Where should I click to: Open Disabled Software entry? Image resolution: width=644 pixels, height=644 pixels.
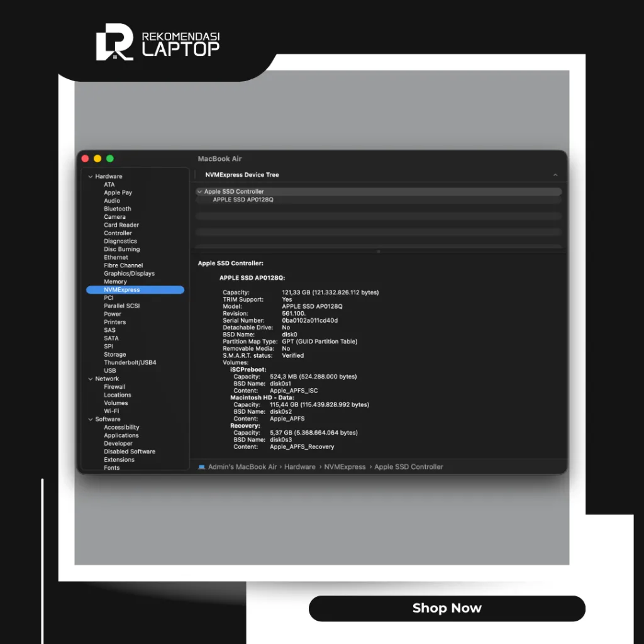130,452
